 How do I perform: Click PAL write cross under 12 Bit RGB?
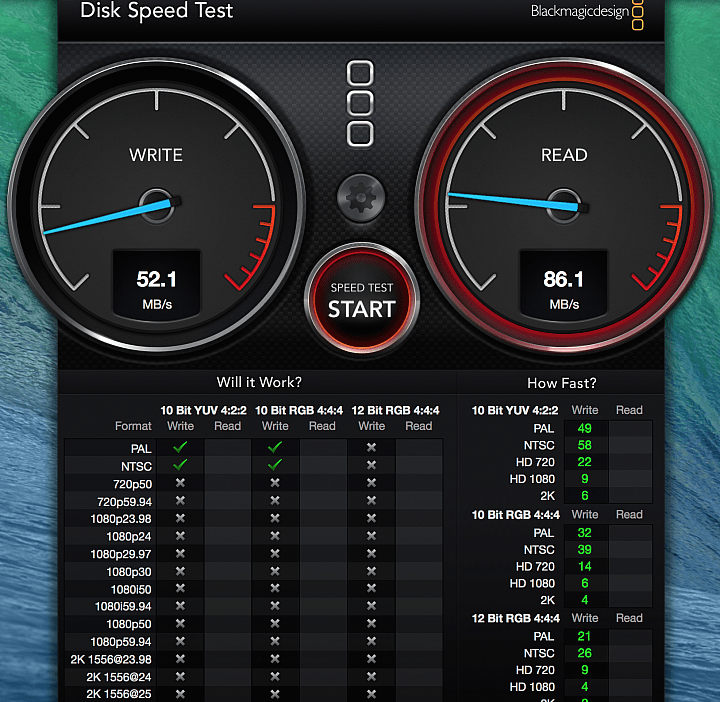point(371,447)
